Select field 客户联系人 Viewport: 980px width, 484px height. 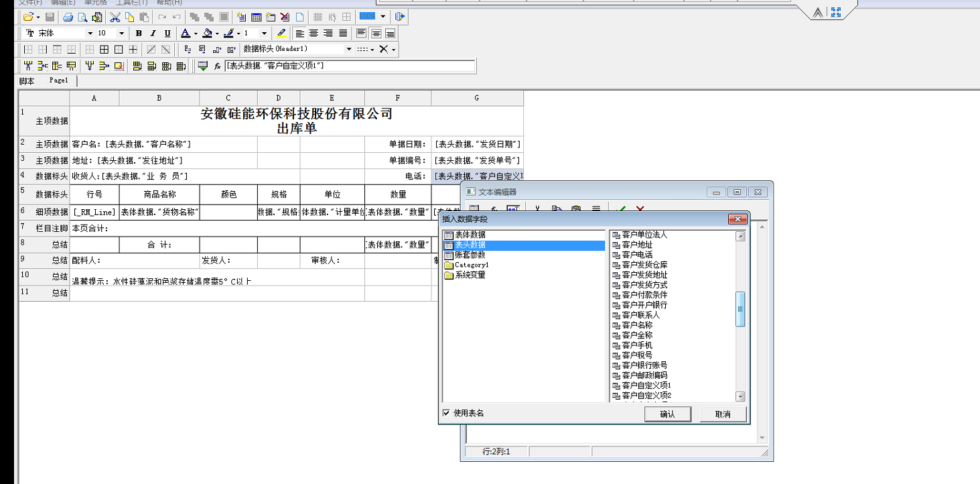(x=641, y=315)
